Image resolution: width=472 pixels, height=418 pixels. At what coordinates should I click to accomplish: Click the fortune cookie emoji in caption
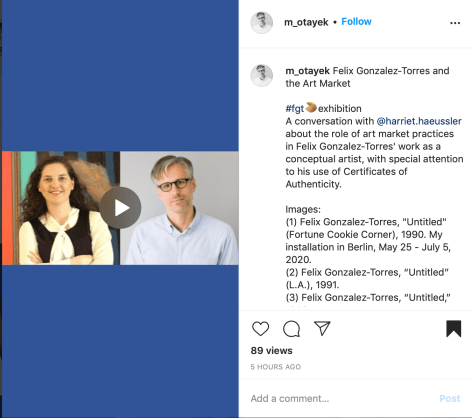pos(311,108)
